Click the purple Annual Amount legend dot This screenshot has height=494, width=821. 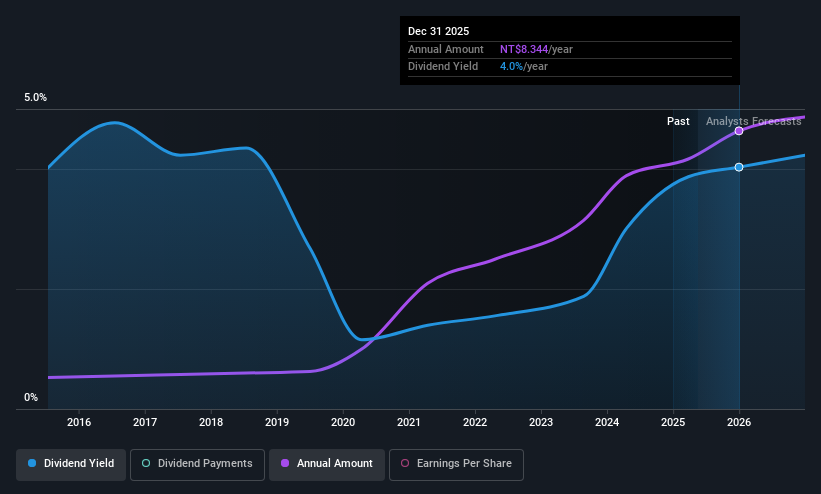[x=284, y=464]
